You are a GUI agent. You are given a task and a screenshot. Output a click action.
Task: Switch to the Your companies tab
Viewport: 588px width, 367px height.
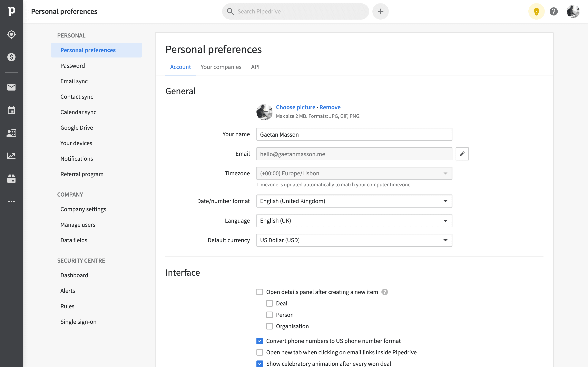(x=221, y=67)
